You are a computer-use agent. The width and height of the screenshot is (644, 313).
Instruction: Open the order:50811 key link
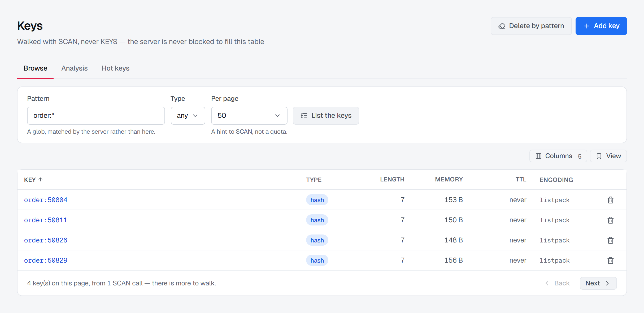point(46,220)
